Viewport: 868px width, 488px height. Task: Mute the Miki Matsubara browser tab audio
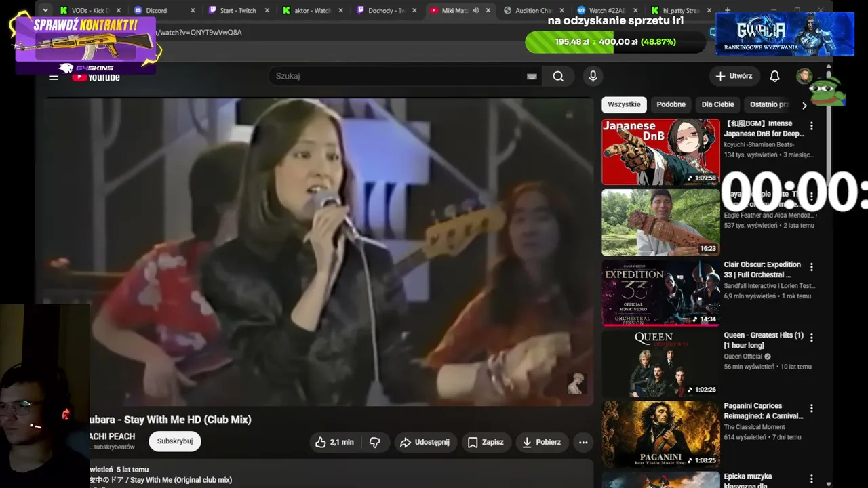coord(475,10)
